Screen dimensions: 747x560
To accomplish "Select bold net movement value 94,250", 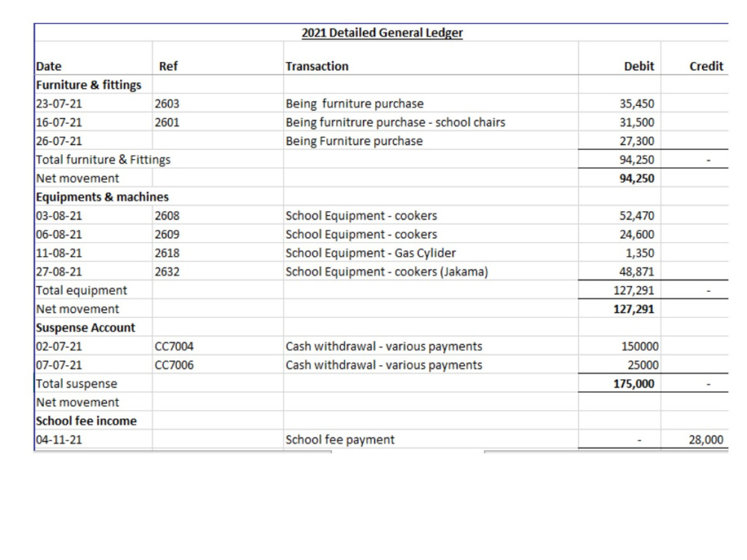I will [x=636, y=178].
